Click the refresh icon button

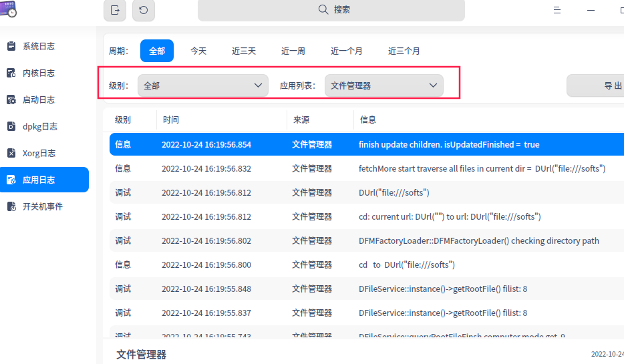click(x=143, y=10)
